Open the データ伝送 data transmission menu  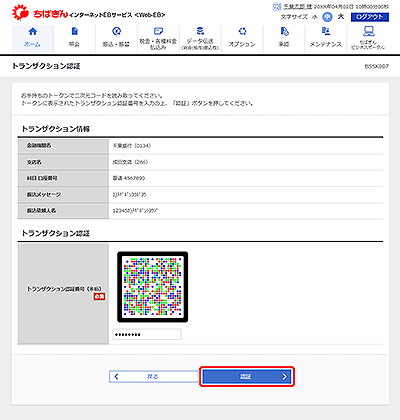click(200, 39)
